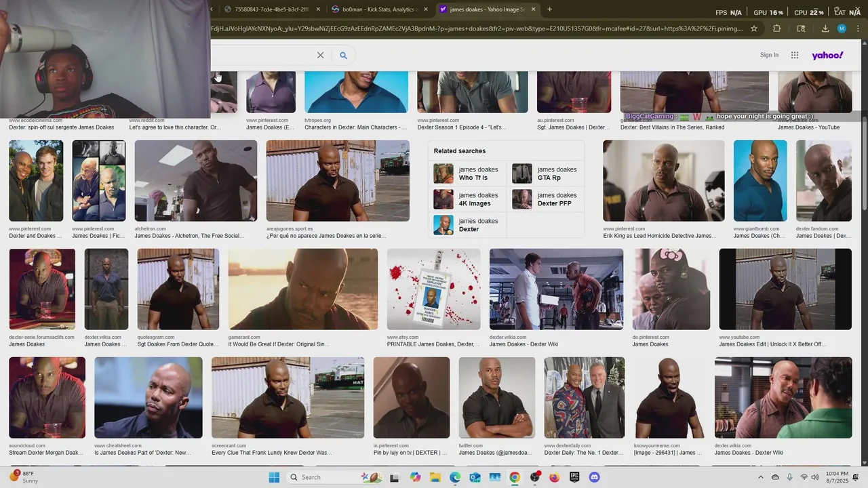Image resolution: width=868 pixels, height=488 pixels.
Task: Click the microphone icon in system tray
Action: tap(789, 477)
